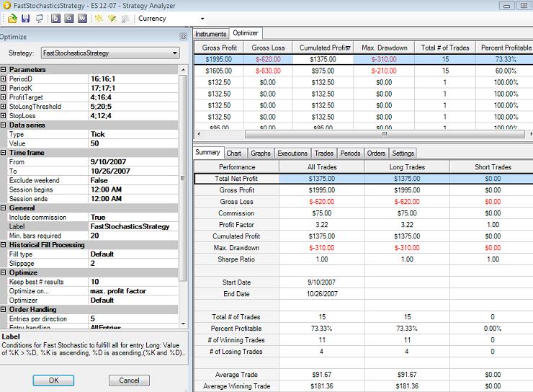Click the save floppy disk icon
This screenshot has width=533, height=392.
[x=25, y=18]
